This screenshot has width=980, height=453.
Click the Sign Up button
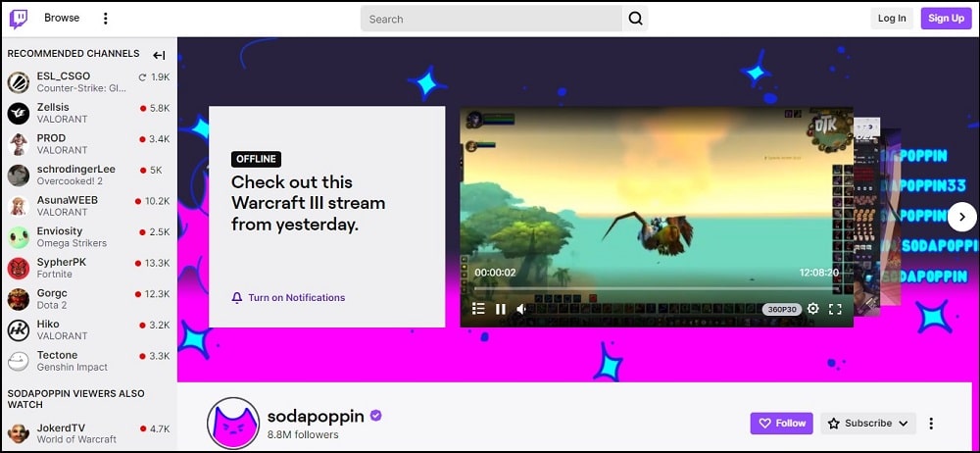[947, 19]
